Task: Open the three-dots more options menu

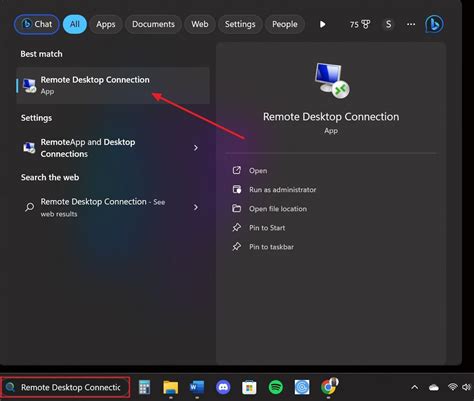Action: [x=411, y=24]
